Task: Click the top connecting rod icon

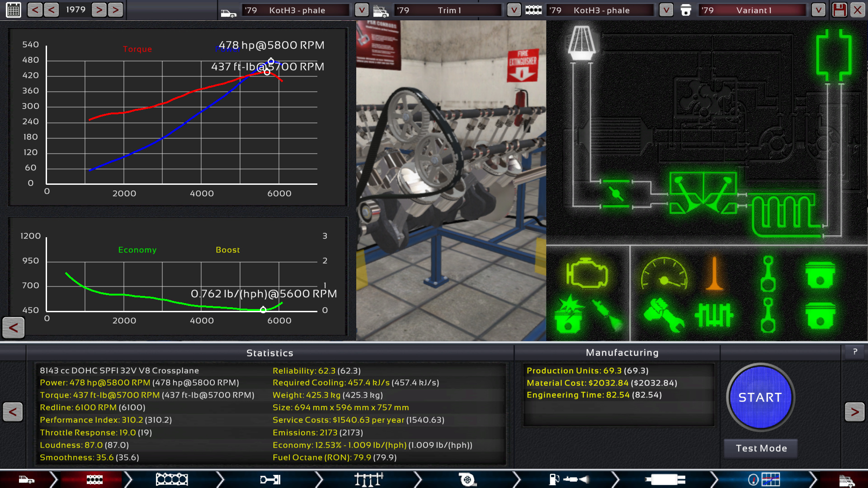Action: coord(768,274)
